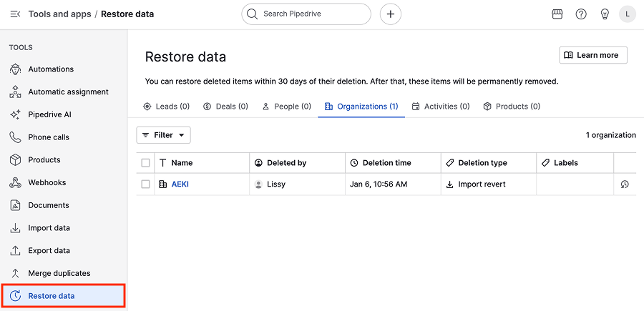Tick the checkbox for AEKI row
Viewport: 644px width, 311px height.
click(x=146, y=184)
